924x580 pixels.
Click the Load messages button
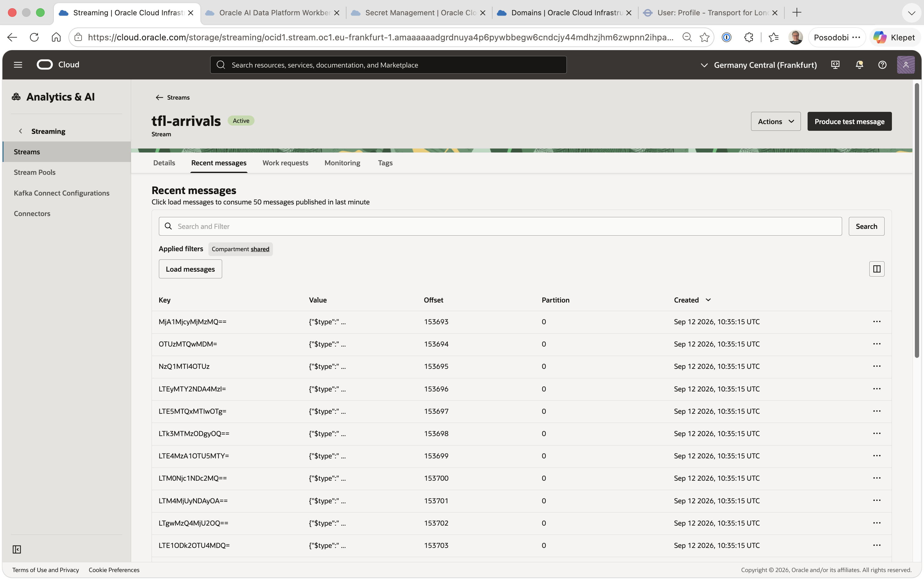click(190, 269)
